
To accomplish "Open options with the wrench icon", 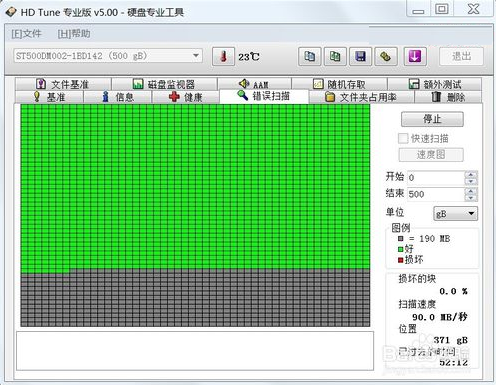I will point(385,56).
